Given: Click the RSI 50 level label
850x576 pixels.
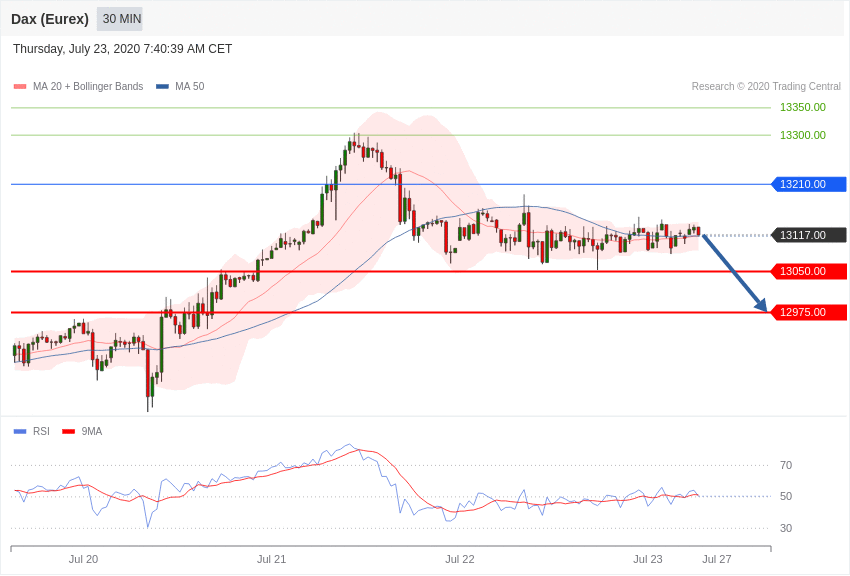Looking at the screenshot, I should tap(786, 496).
